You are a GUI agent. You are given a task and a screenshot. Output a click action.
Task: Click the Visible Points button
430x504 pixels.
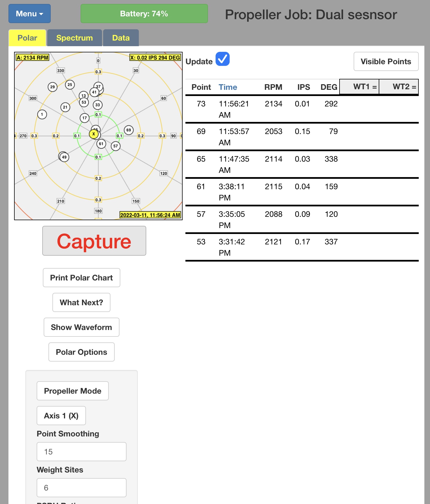(x=386, y=61)
